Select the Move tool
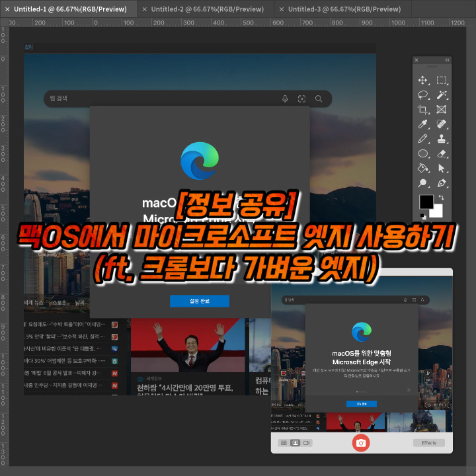Screen dimensions: 476x476 point(422,80)
